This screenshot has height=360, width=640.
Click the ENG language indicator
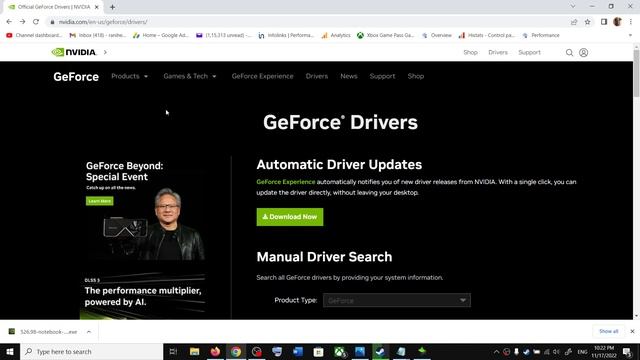582,351
